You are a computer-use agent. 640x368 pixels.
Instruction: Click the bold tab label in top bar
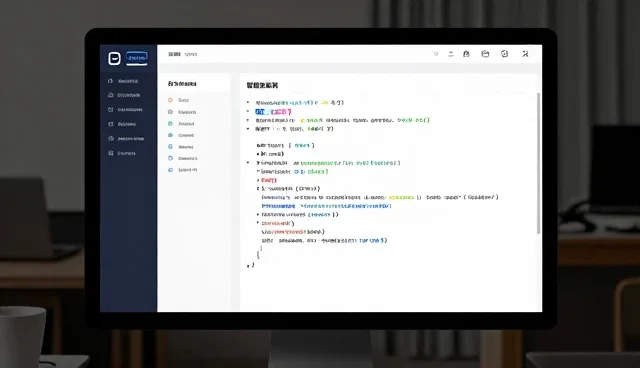174,54
